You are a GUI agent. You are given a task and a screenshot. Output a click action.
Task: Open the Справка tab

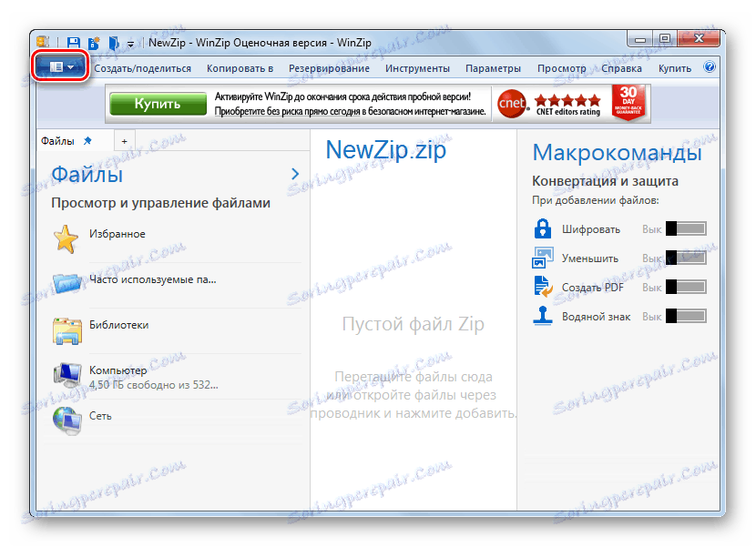coord(621,68)
